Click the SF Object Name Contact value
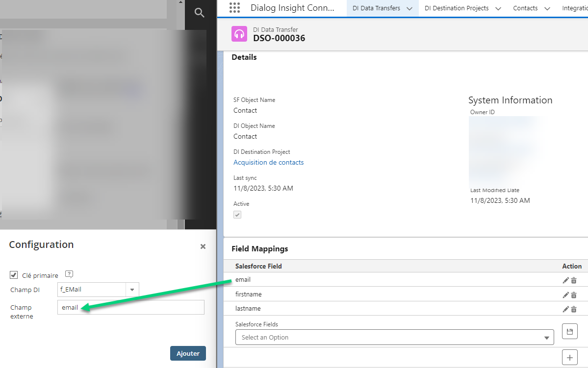 (x=245, y=111)
